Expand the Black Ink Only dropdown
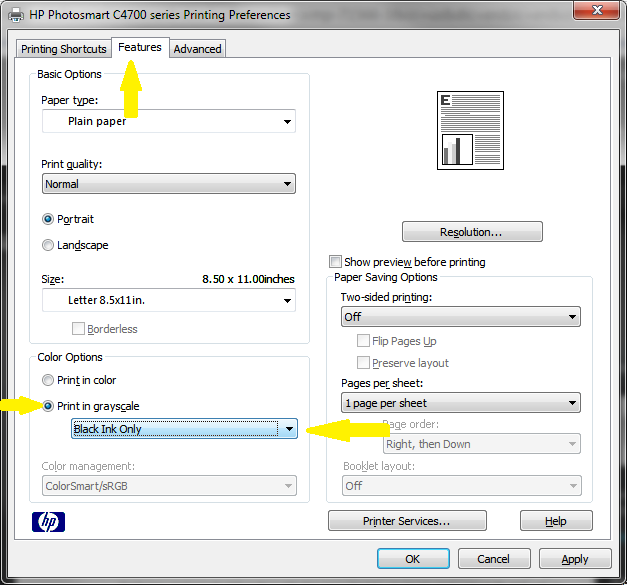Image resolution: width=627 pixels, height=585 pixels. [184, 429]
